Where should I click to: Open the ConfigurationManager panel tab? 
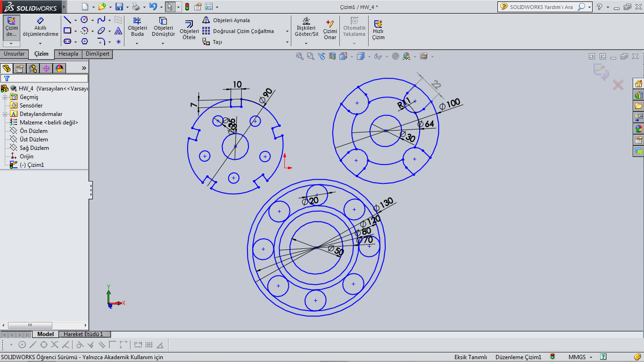33,68
